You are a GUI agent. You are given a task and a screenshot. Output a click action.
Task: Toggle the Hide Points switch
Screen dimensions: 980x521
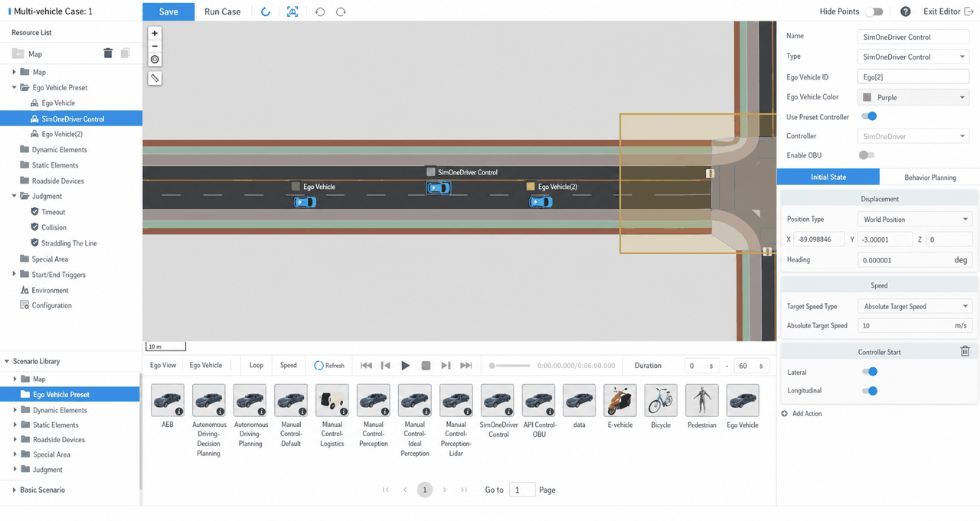[x=874, y=11]
